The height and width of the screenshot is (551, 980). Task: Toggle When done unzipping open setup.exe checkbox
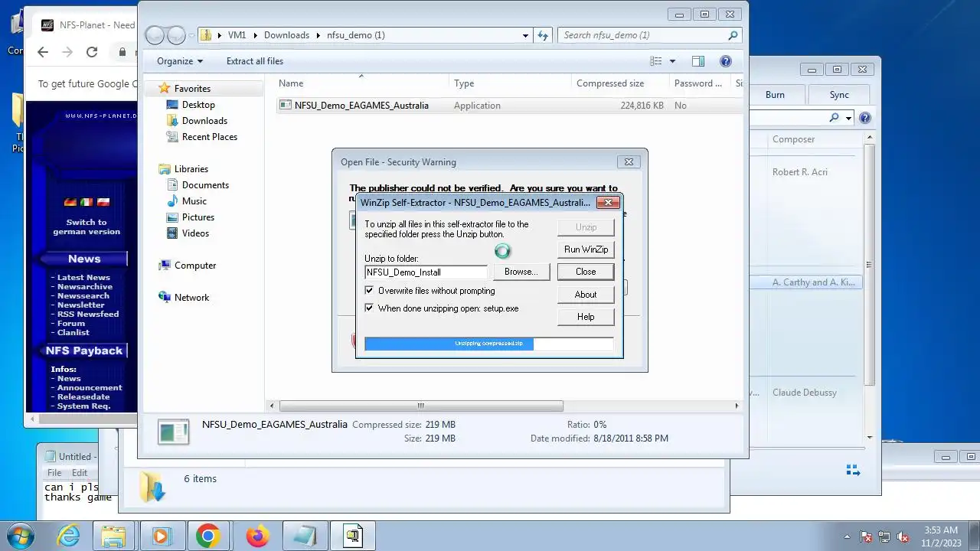pyautogui.click(x=369, y=308)
